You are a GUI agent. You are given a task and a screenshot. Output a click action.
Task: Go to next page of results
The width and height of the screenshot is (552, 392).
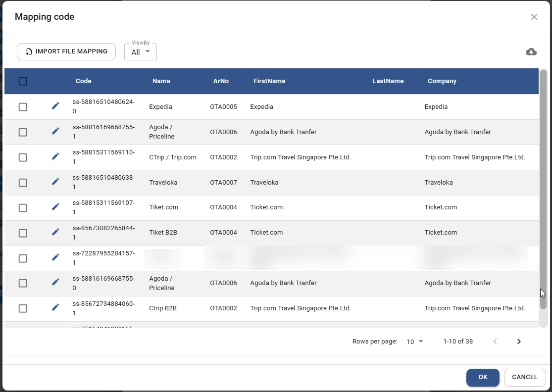(519, 342)
